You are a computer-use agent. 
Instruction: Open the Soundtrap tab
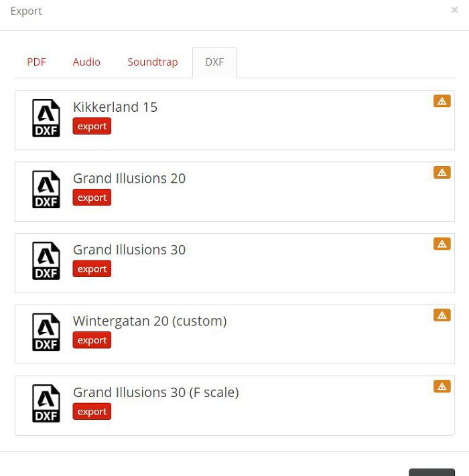coord(153,62)
